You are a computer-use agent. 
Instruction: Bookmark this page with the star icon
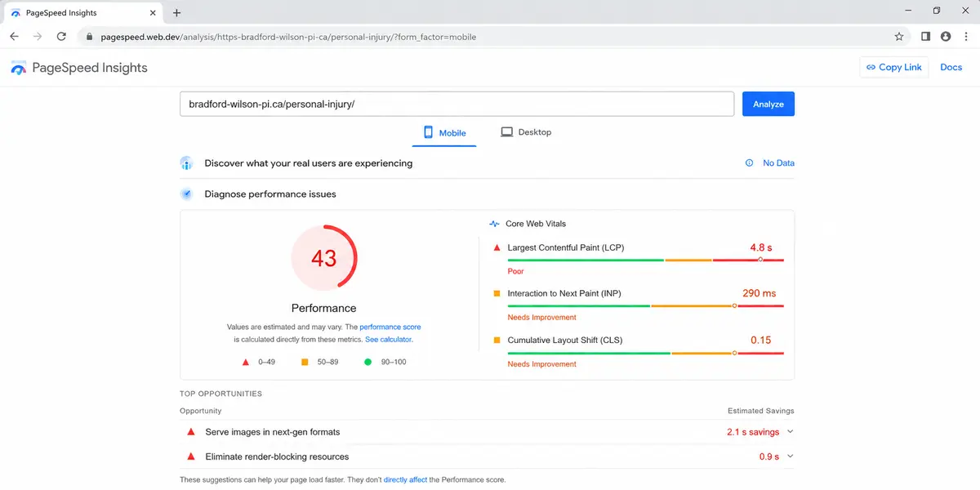point(899,37)
